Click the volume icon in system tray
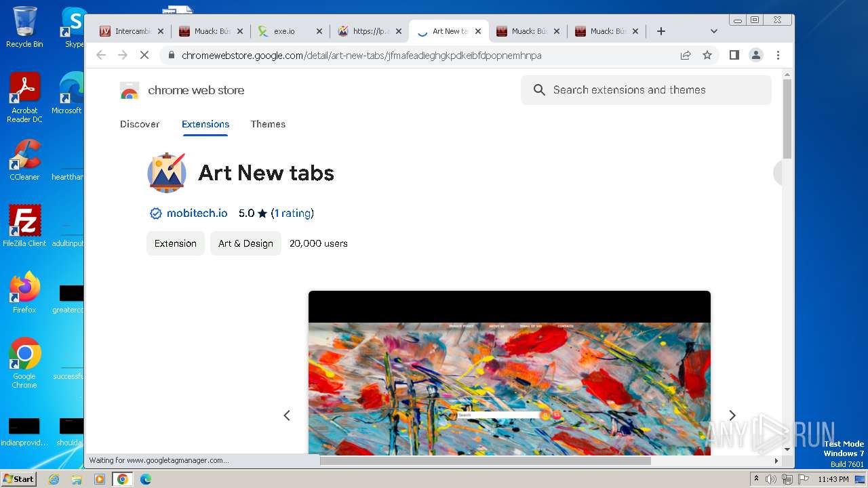 click(771, 479)
